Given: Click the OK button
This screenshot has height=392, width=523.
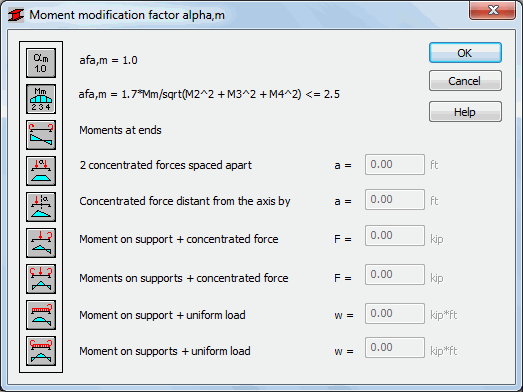Looking at the screenshot, I should tap(465, 53).
